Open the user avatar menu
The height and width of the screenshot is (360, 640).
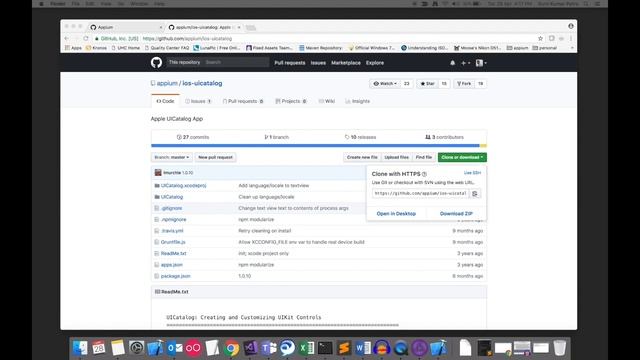481,63
